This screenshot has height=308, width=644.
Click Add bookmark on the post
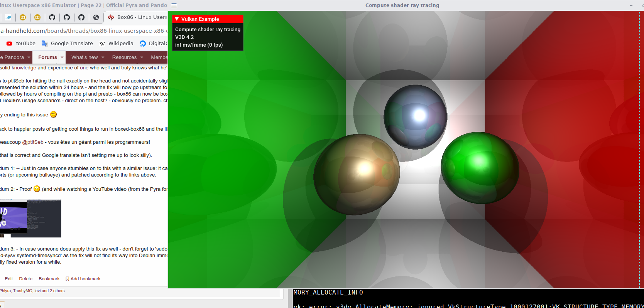(83, 279)
